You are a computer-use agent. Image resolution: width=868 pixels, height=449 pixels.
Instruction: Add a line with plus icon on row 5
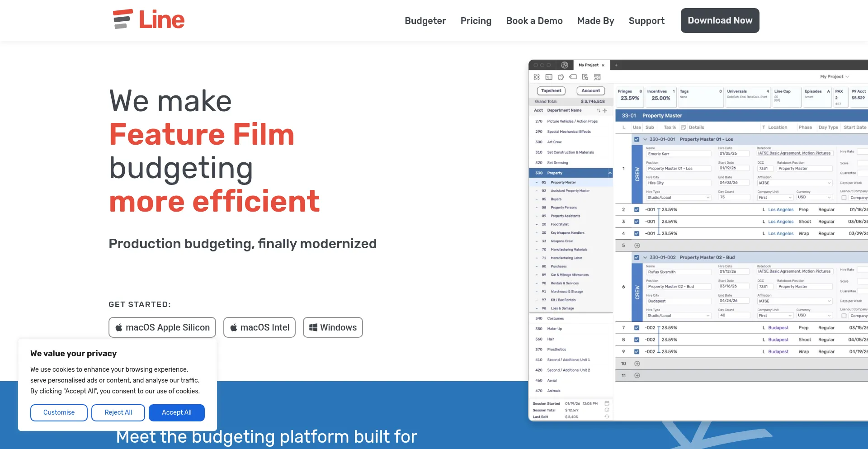pyautogui.click(x=637, y=246)
